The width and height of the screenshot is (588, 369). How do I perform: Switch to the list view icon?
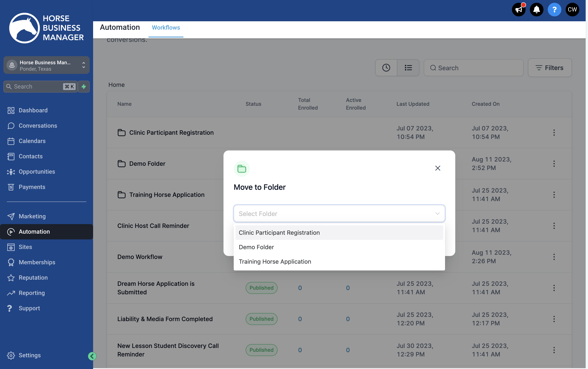pyautogui.click(x=408, y=68)
